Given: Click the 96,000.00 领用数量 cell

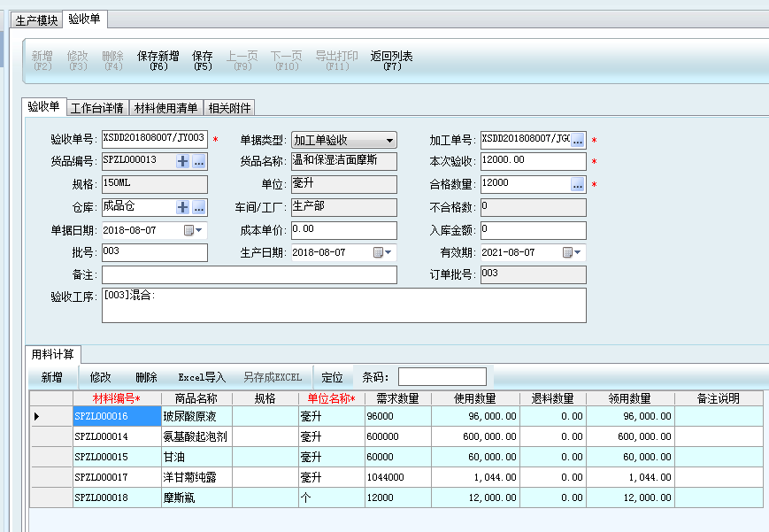Looking at the screenshot, I should pos(630,416).
